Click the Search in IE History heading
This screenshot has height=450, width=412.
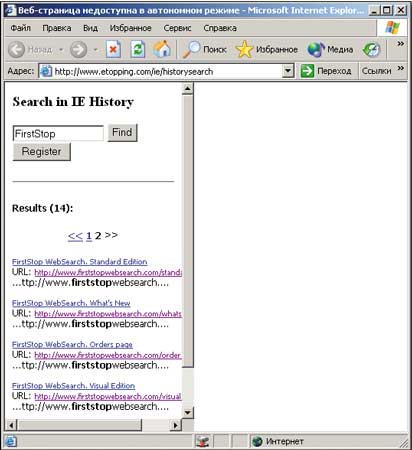pyautogui.click(x=73, y=102)
